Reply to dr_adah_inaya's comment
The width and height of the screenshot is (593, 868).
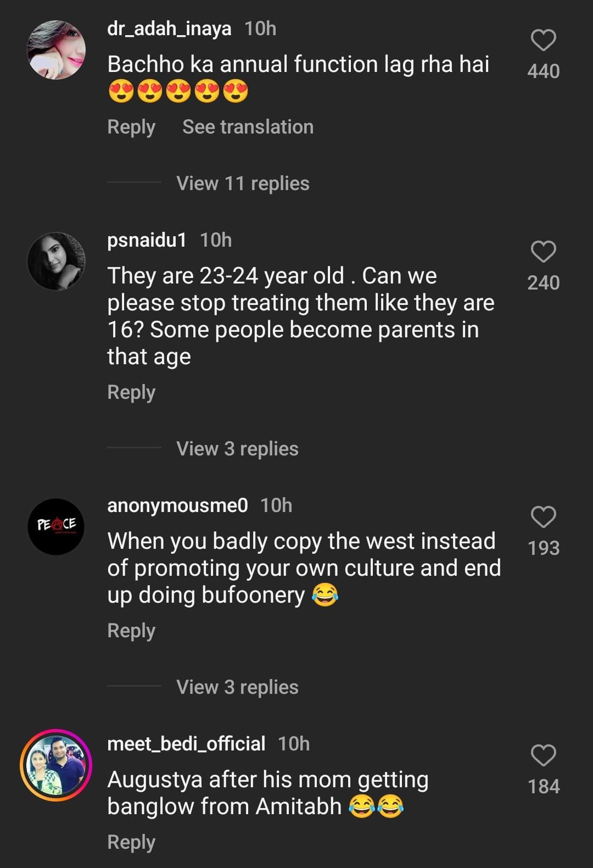pyautogui.click(x=131, y=127)
